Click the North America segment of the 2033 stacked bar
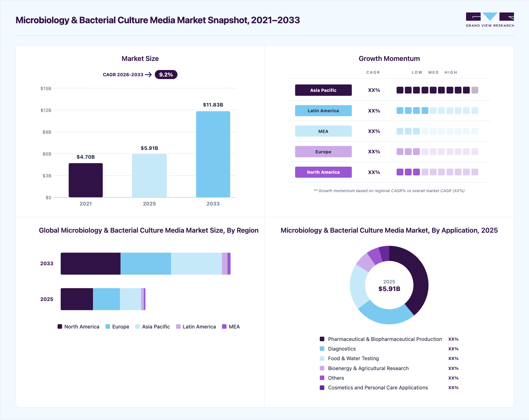The image size is (529, 420). (91, 264)
